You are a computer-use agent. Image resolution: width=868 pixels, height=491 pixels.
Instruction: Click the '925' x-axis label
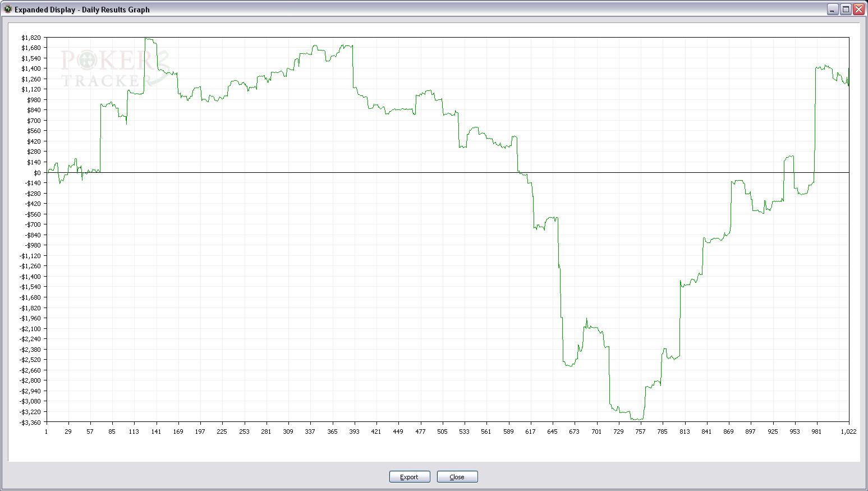click(773, 432)
